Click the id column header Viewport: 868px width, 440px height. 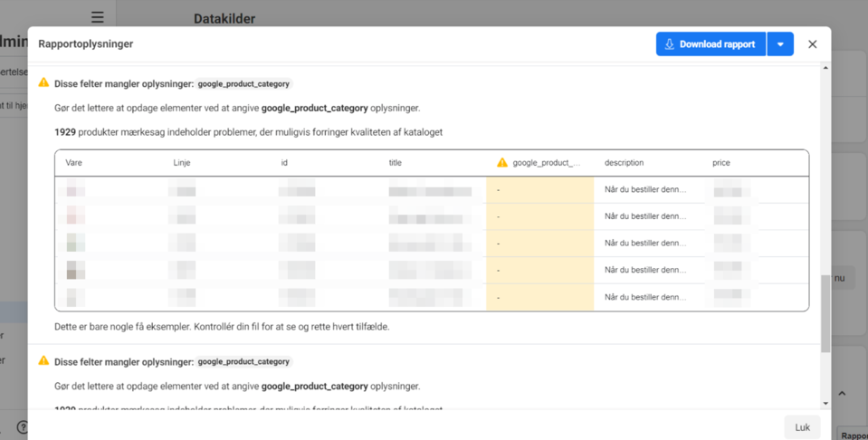tap(284, 163)
